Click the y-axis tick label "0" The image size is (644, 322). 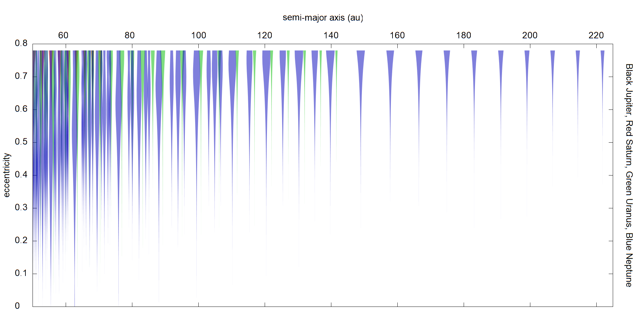pyautogui.click(x=17, y=306)
